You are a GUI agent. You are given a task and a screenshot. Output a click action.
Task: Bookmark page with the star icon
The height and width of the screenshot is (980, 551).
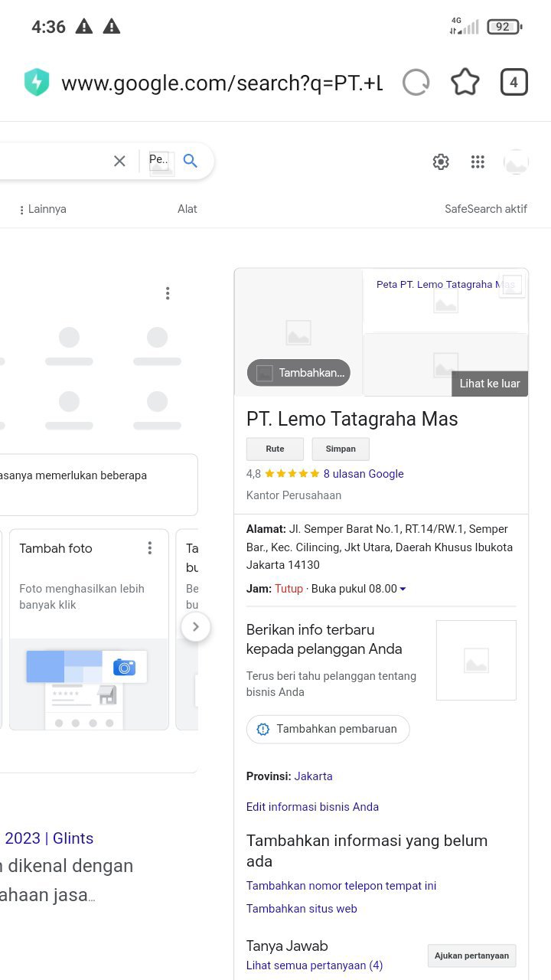[465, 82]
